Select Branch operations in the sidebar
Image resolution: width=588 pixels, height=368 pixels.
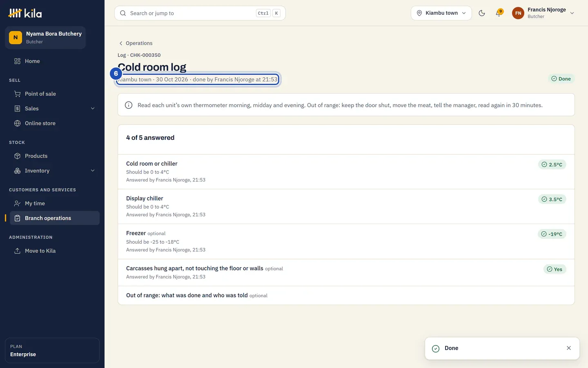pyautogui.click(x=55, y=218)
